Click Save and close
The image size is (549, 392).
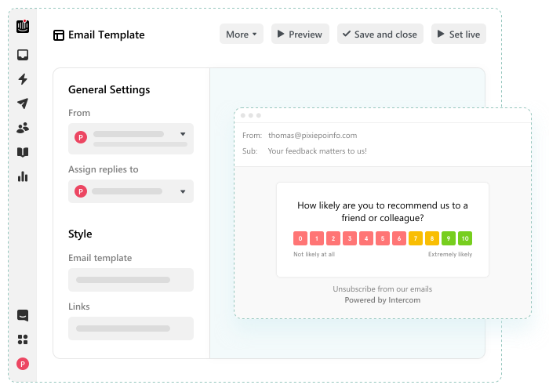click(x=380, y=34)
